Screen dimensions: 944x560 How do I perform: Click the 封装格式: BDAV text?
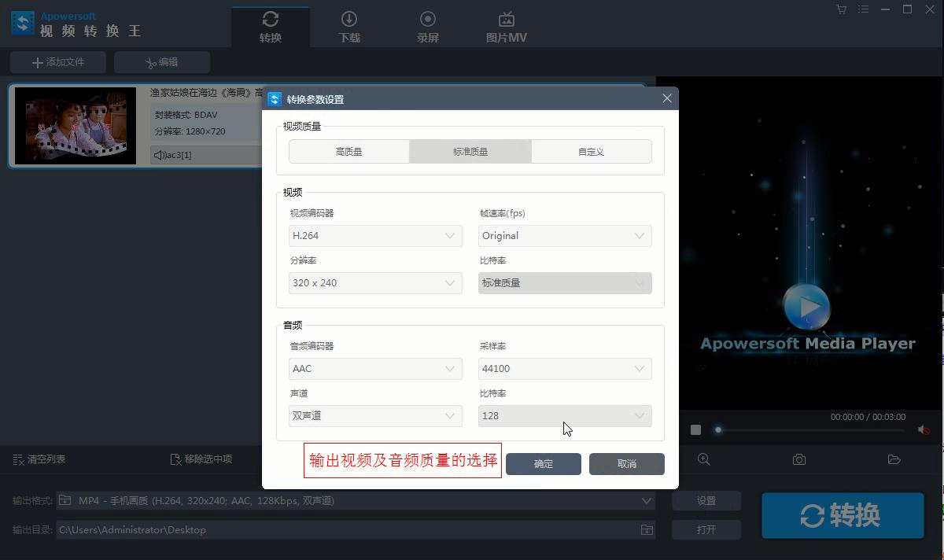(x=186, y=115)
